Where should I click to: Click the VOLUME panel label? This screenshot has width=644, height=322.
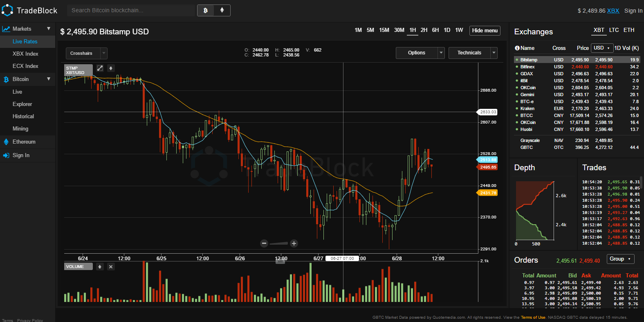[78, 267]
